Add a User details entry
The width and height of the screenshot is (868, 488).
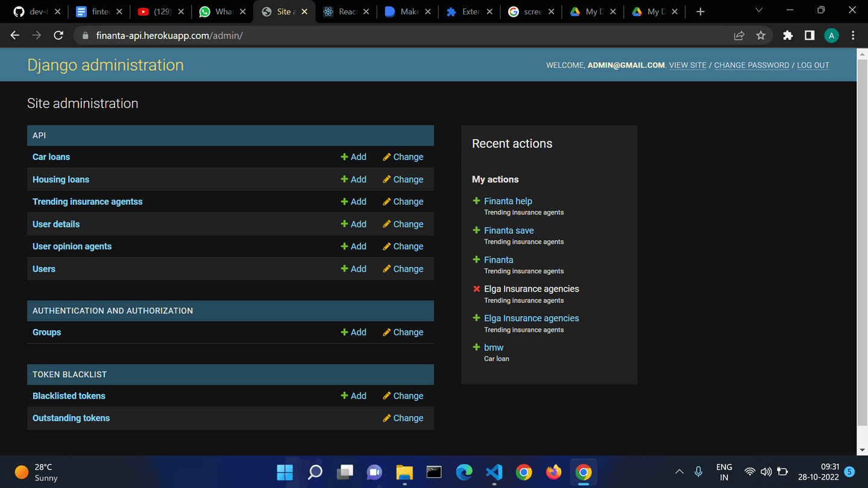[353, 224]
